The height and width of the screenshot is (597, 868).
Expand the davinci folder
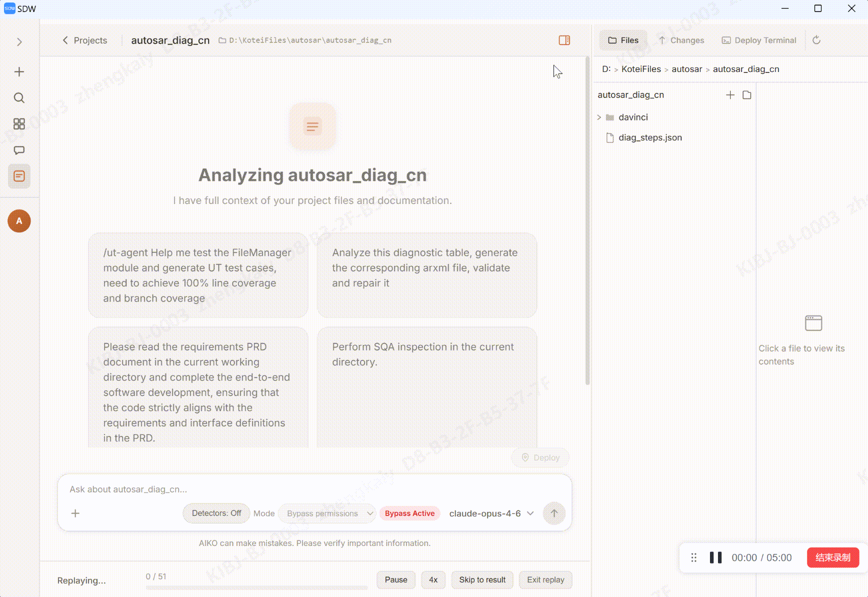point(599,117)
